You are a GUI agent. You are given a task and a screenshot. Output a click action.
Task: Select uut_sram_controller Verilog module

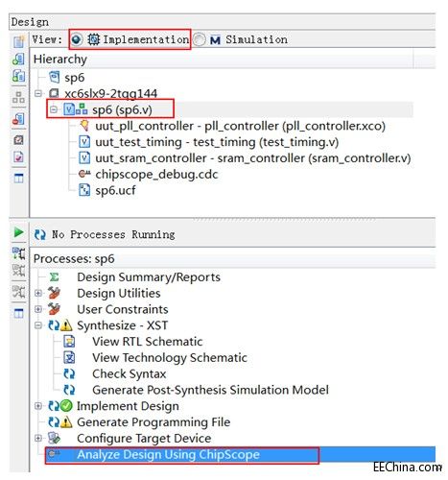(x=252, y=158)
